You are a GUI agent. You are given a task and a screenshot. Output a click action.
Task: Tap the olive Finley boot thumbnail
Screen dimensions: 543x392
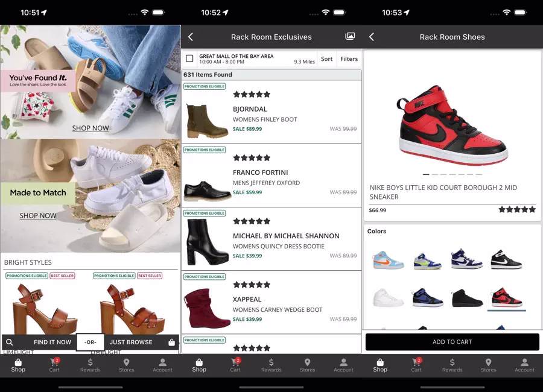point(207,121)
